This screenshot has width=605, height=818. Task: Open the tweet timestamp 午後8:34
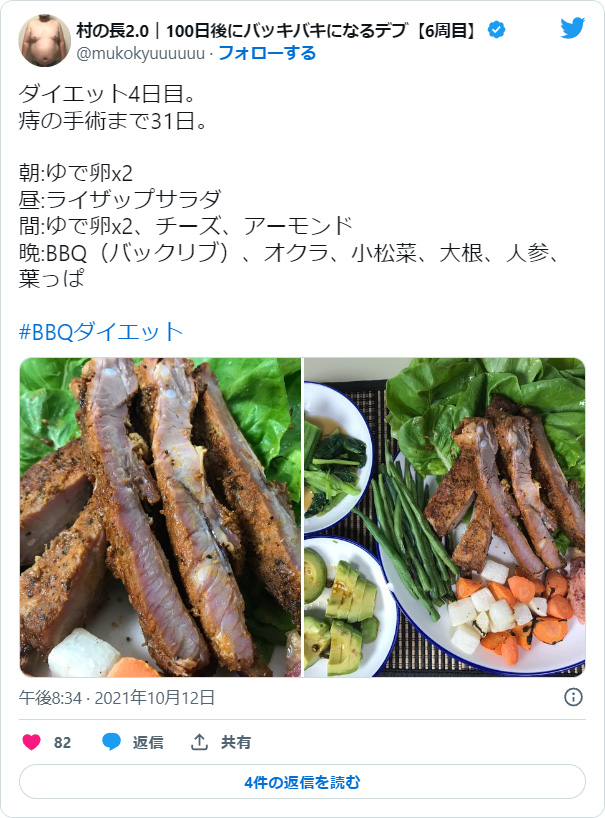pos(51,697)
